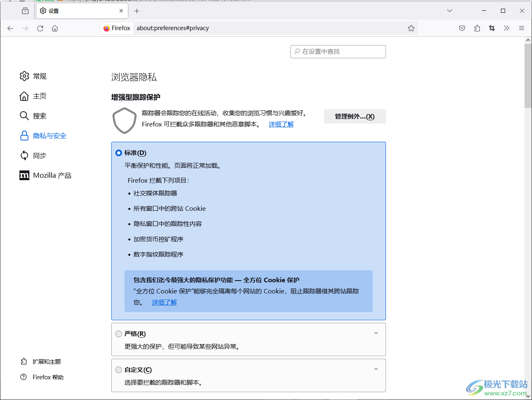Click the shield tracking protection icon

click(x=124, y=120)
